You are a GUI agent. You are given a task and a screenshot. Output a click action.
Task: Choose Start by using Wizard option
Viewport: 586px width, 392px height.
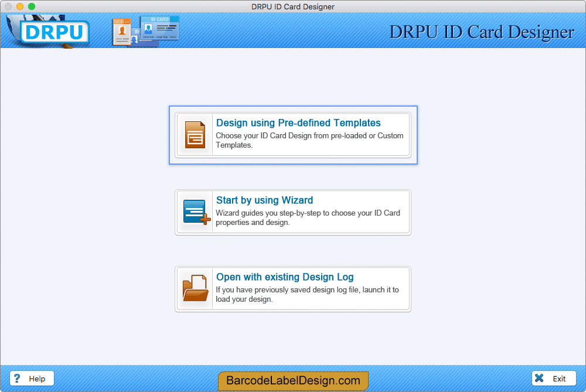tap(293, 212)
